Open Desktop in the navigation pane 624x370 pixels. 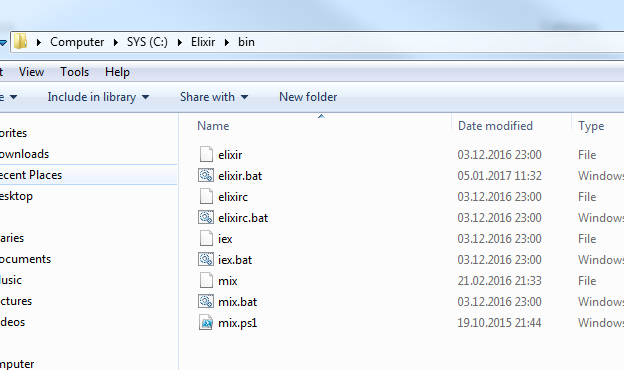[16, 196]
